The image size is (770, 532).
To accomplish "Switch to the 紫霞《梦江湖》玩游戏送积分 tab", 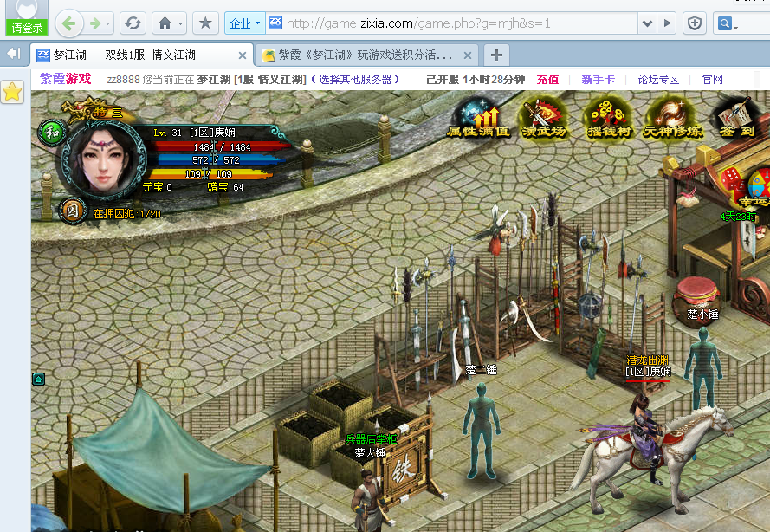I will (x=366, y=55).
